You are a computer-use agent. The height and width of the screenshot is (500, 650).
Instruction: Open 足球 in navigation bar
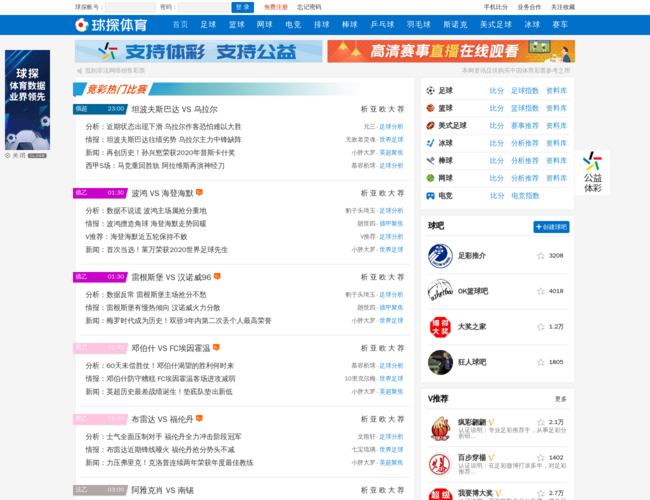tap(208, 24)
